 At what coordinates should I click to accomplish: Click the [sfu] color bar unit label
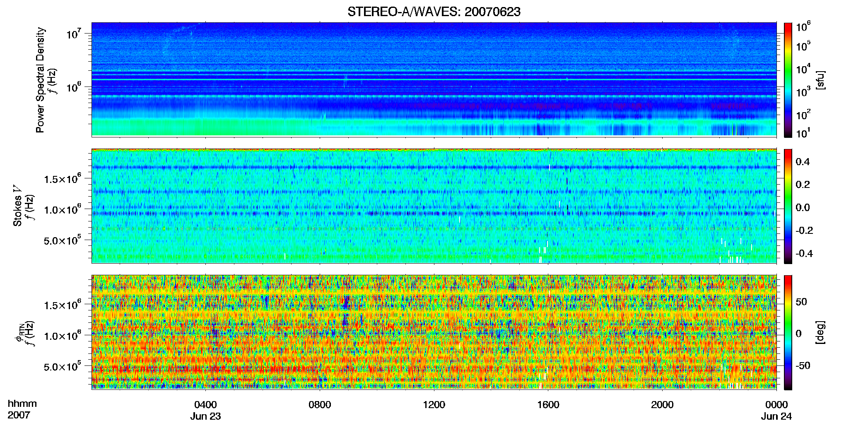tap(821, 80)
